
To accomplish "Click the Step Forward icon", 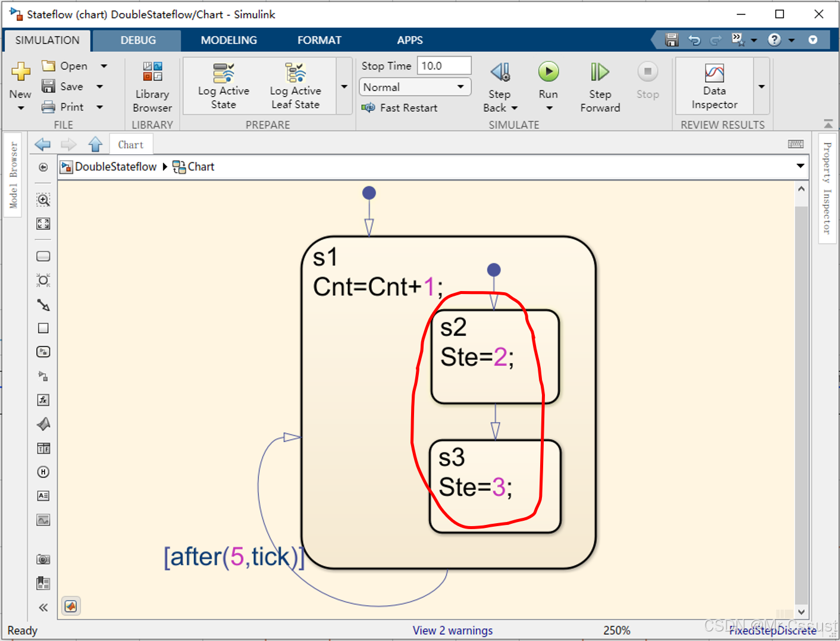I will (600, 72).
